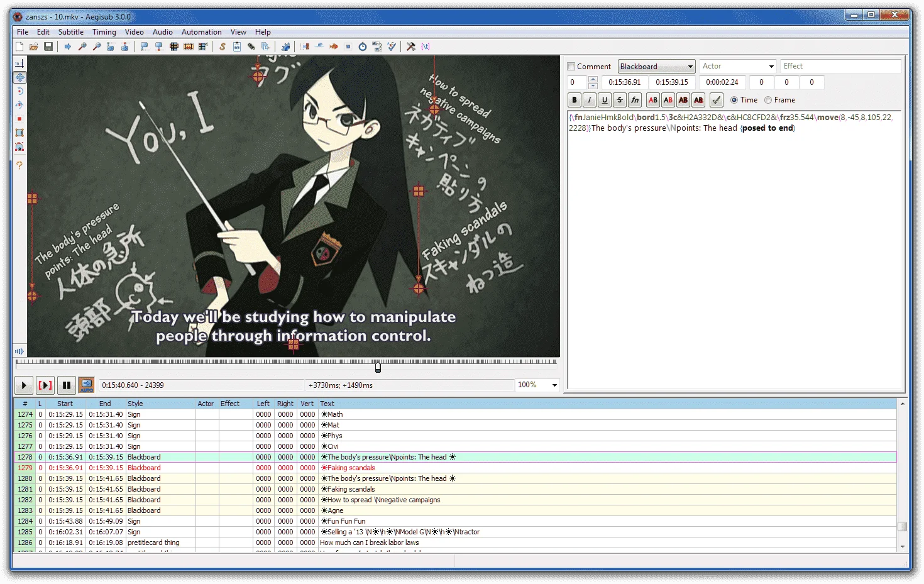Select the Rotate on Z axis tool
Image resolution: width=924 pixels, height=584 pixels.
pyautogui.click(x=19, y=91)
